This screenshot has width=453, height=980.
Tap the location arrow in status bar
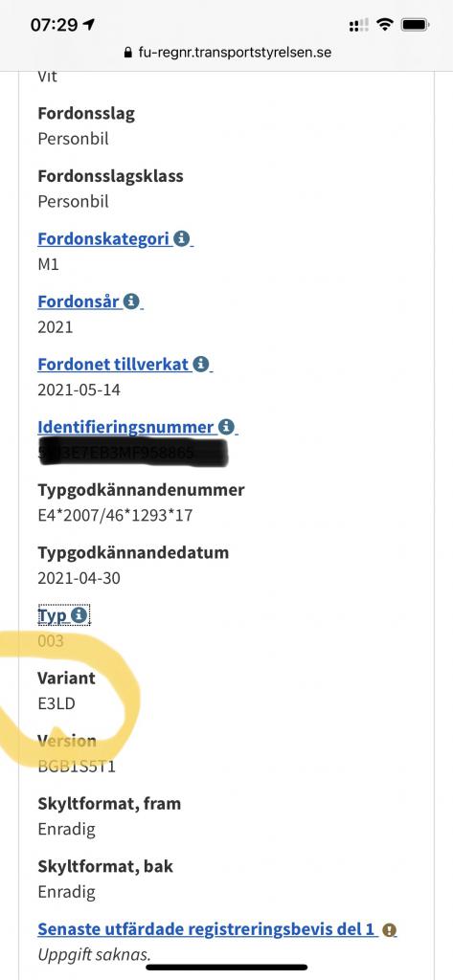[x=89, y=24]
